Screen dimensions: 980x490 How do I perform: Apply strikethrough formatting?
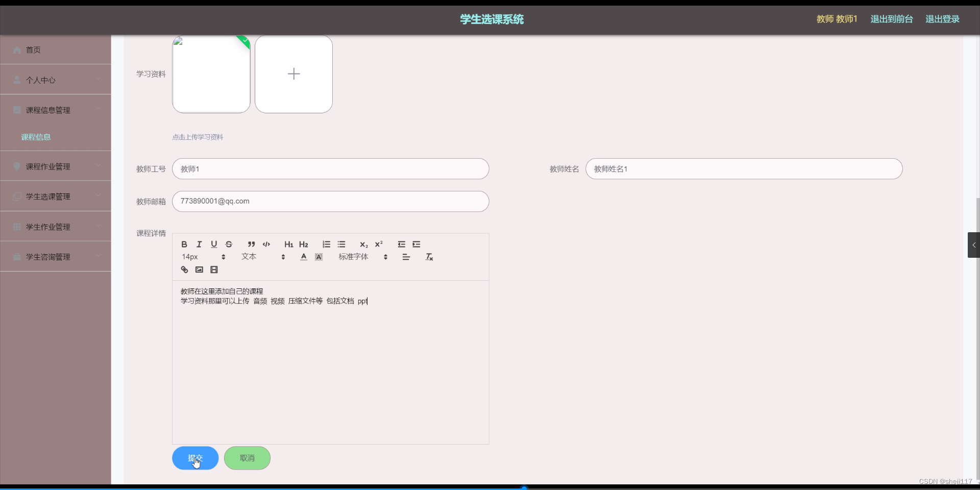click(229, 244)
